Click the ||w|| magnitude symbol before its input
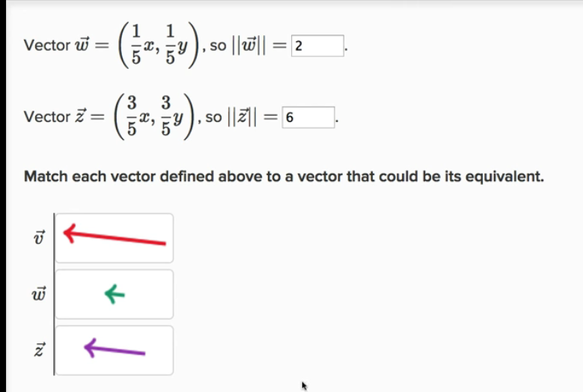 (x=250, y=46)
